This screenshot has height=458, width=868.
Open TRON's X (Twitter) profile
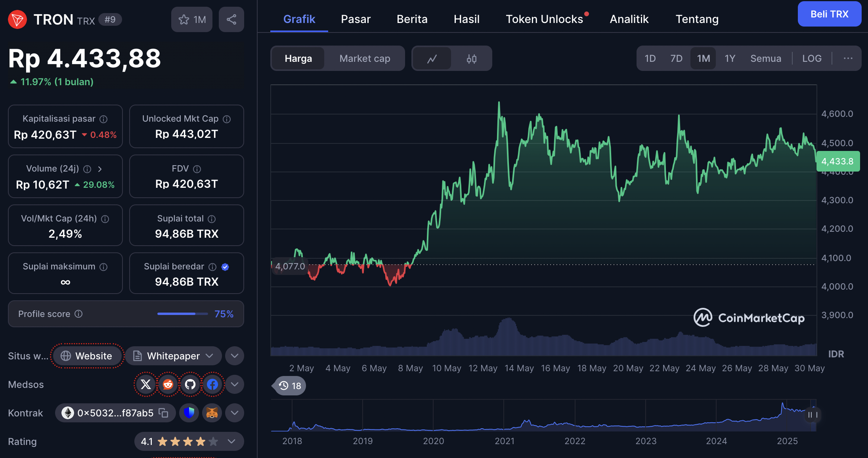[146, 384]
